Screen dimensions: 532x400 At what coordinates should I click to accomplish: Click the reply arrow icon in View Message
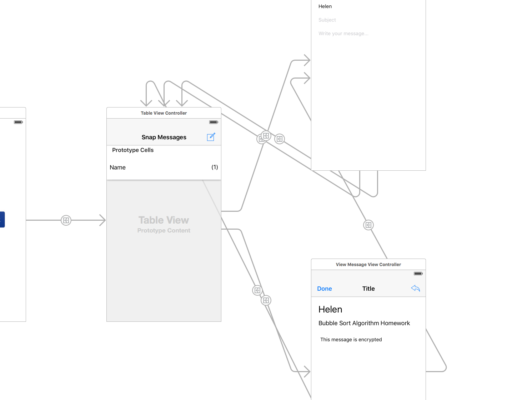pyautogui.click(x=415, y=288)
